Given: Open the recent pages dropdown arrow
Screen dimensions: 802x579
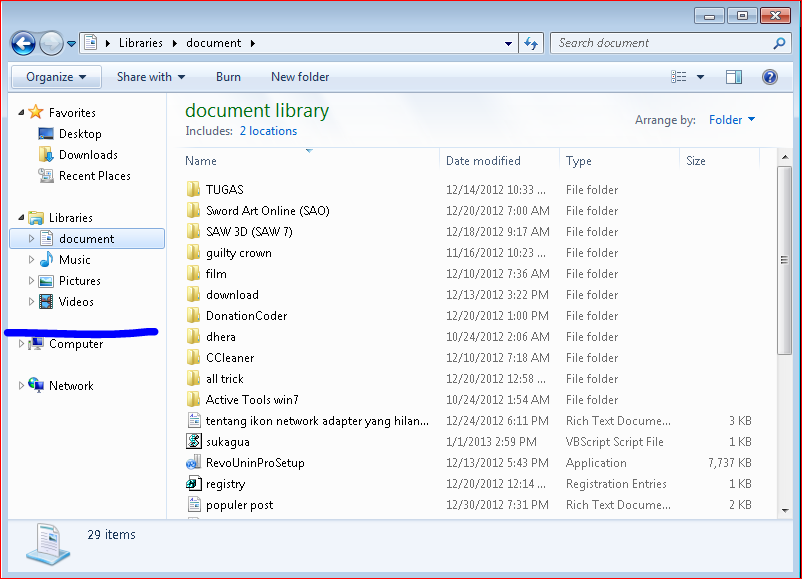Looking at the screenshot, I should click(x=72, y=44).
